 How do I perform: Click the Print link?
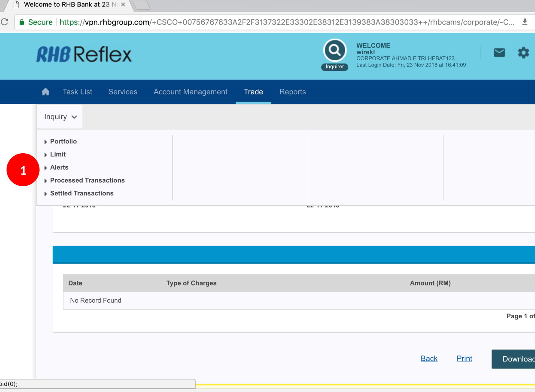point(464,358)
